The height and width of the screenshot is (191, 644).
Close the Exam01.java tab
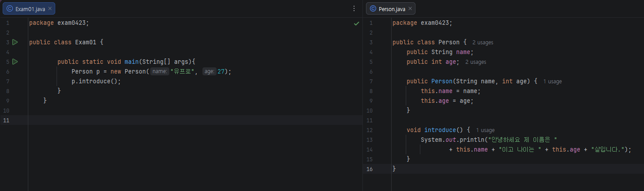[50, 8]
